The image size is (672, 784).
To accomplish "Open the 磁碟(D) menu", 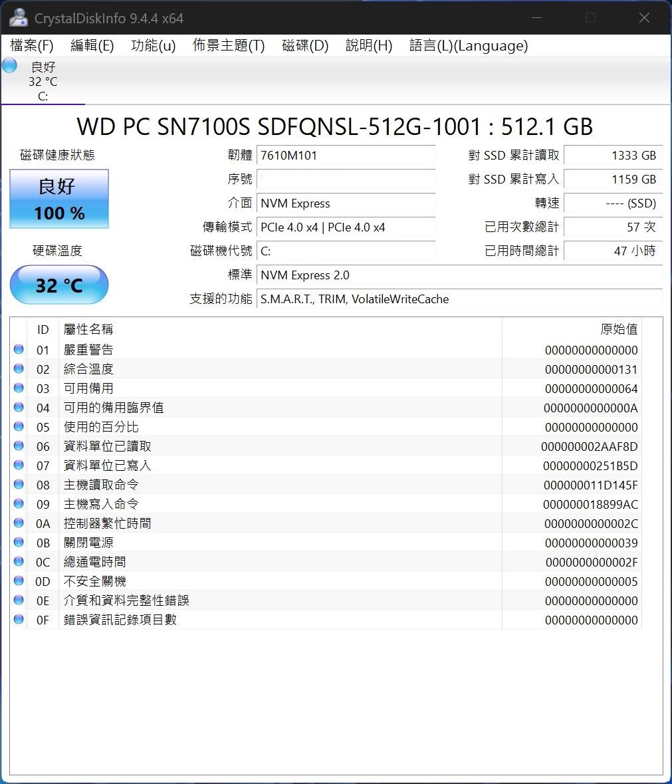I will [305, 46].
